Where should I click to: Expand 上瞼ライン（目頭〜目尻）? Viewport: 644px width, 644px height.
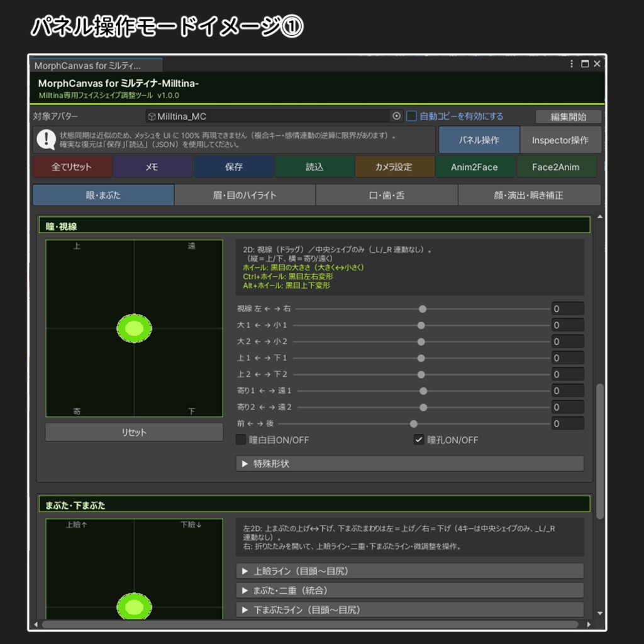245,571
